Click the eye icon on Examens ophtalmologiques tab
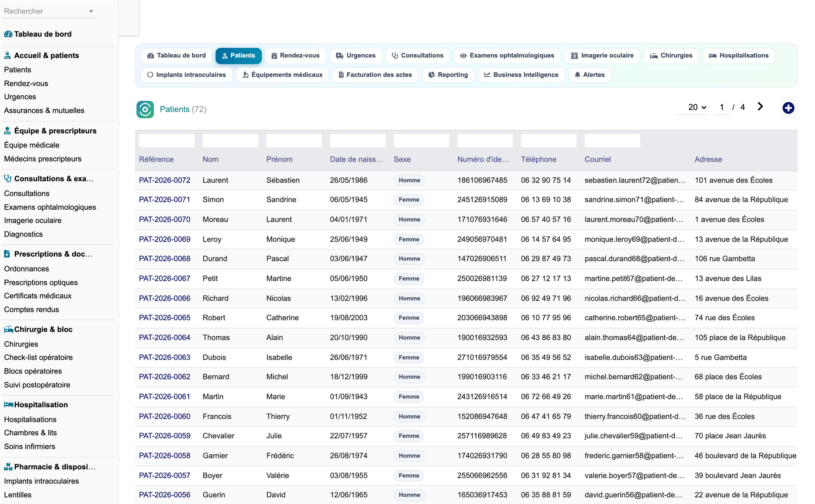Image resolution: width=815 pixels, height=504 pixels. click(463, 56)
